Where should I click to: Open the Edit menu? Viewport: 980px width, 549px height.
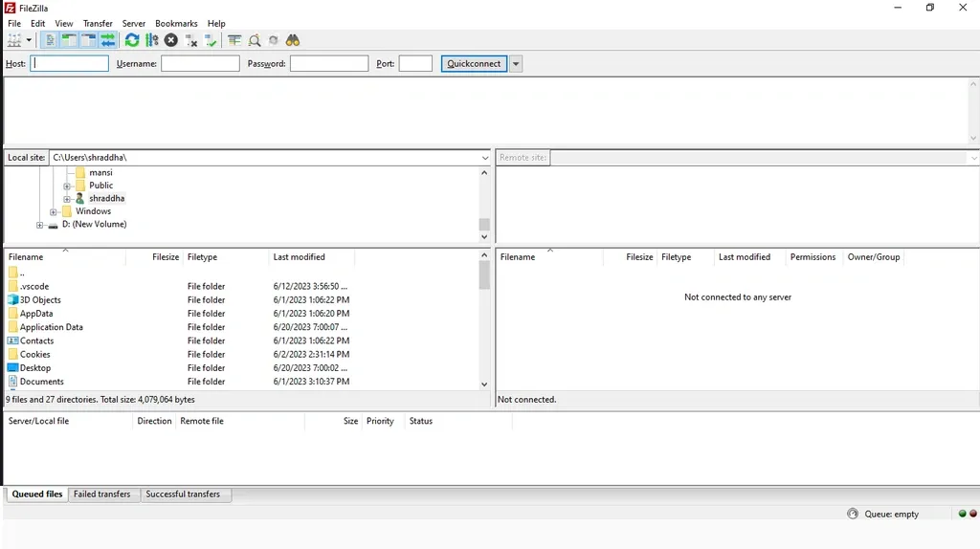[x=37, y=23]
